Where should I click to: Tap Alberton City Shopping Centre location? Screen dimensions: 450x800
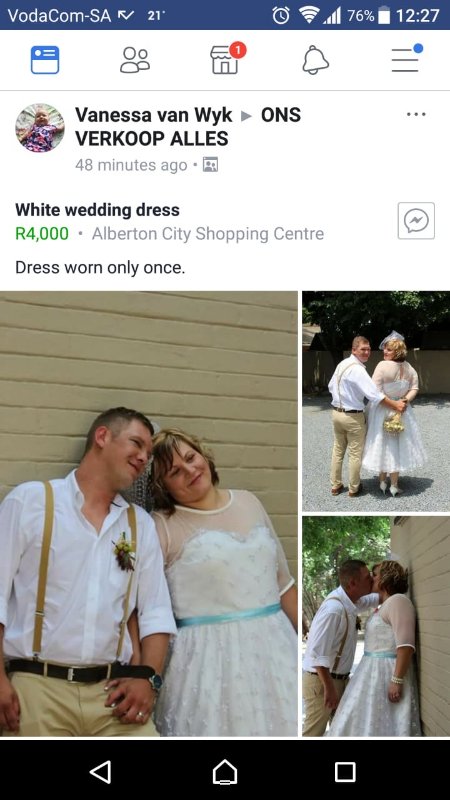pos(208,234)
